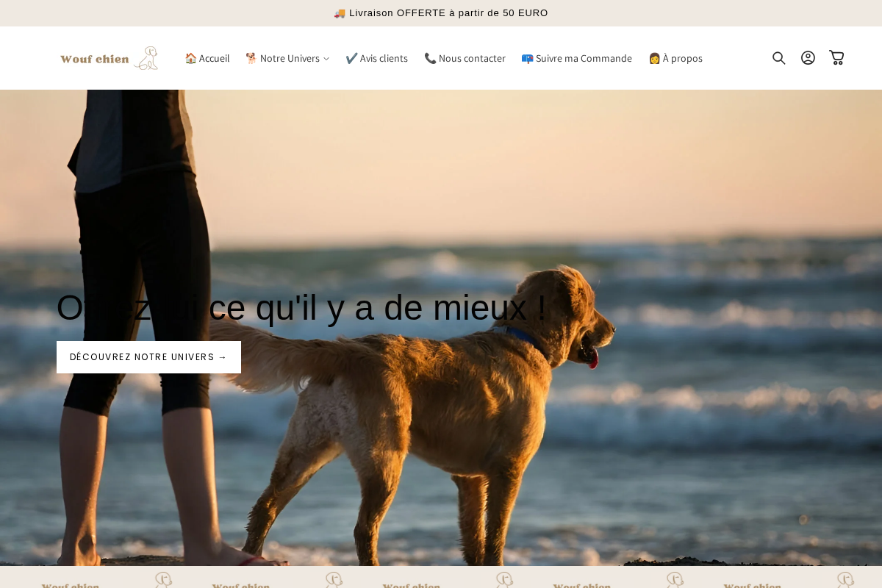Click the free shipping announcement banner
Screen dimensions: 882x588
tap(441, 12)
